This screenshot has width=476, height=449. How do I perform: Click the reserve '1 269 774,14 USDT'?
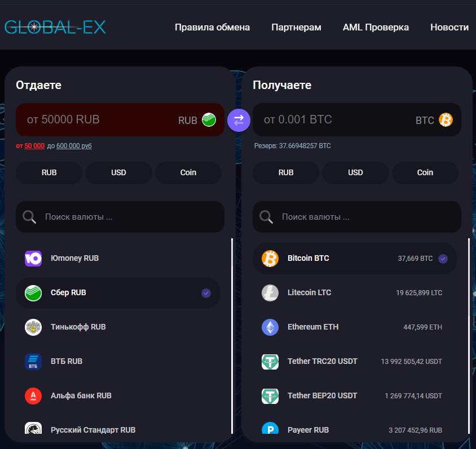pos(413,396)
